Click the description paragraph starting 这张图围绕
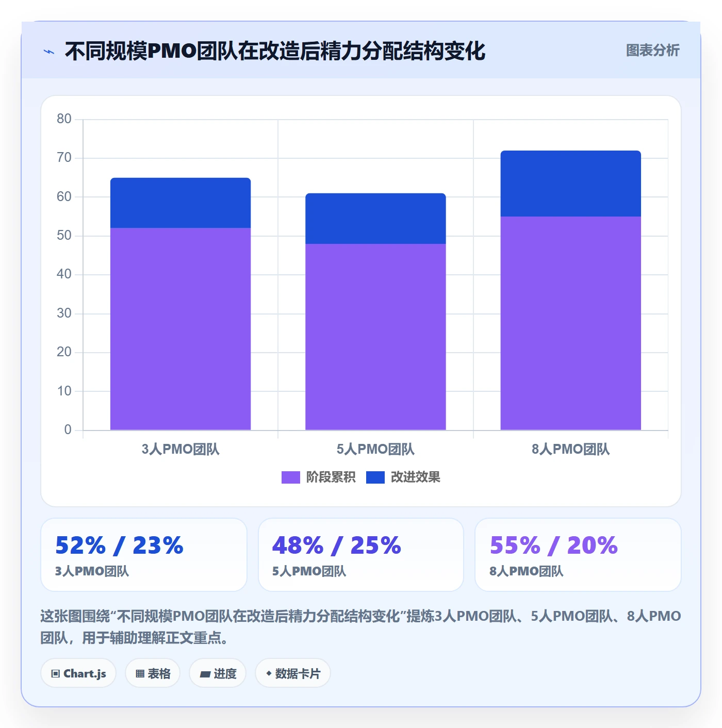 pos(361,627)
